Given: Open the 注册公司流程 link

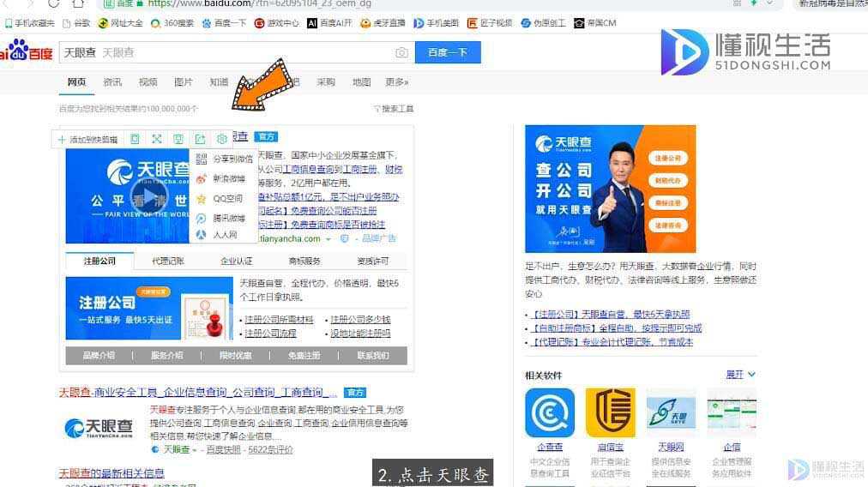Looking at the screenshot, I should pyautogui.click(x=270, y=334).
